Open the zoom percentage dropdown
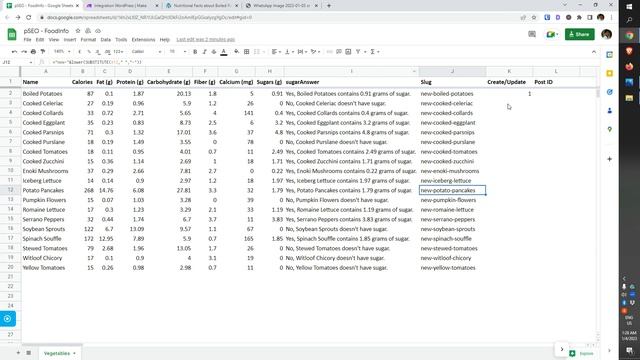This screenshot has height=360, width=640. point(62,52)
